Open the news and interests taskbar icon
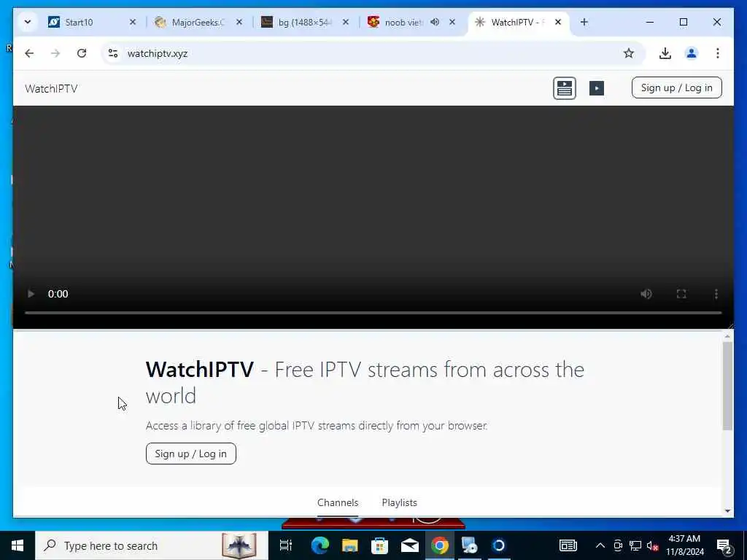Image resolution: width=747 pixels, height=560 pixels. click(x=568, y=545)
